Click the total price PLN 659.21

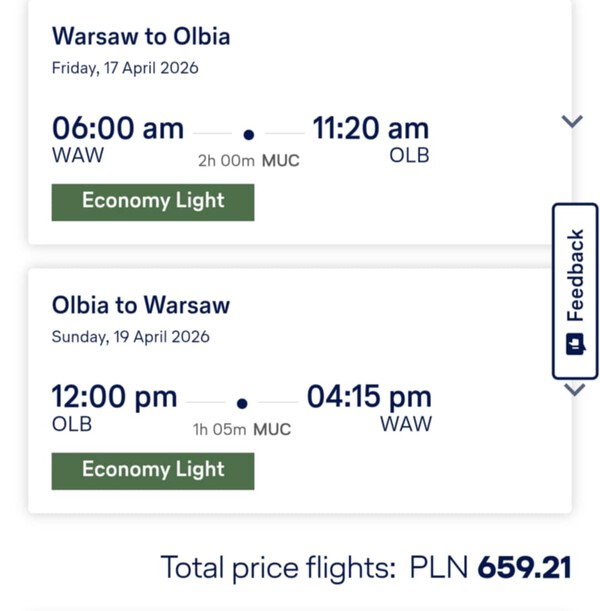click(491, 567)
